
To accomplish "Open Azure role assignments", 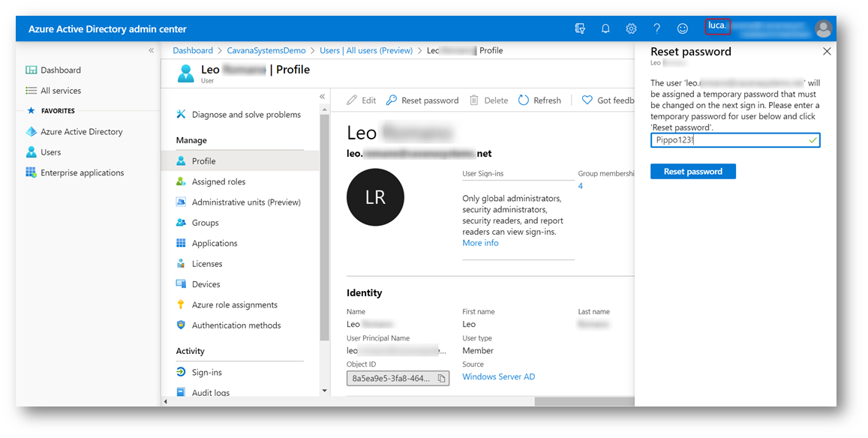I will [227, 304].
